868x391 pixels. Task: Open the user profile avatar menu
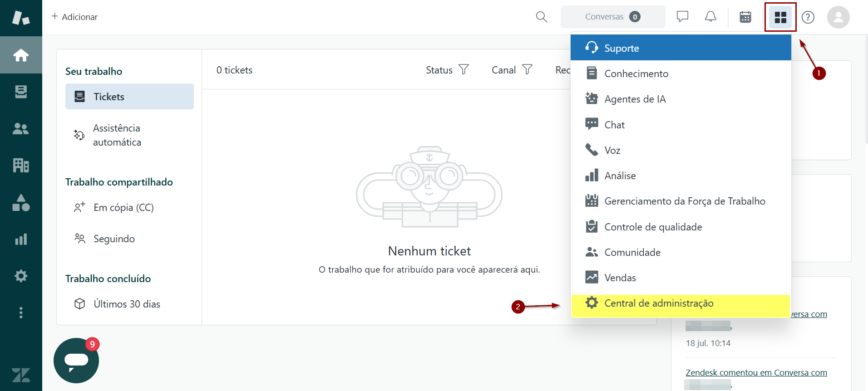(838, 17)
